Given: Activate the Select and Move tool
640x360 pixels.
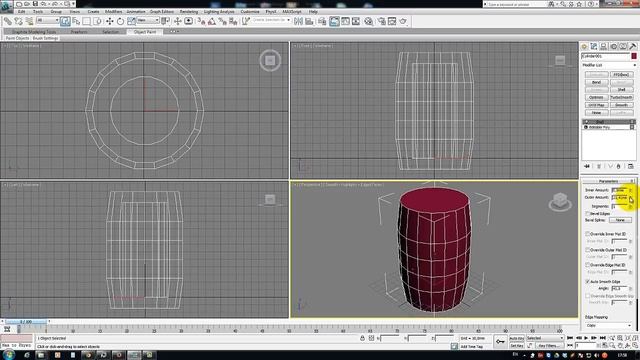Looking at the screenshot, I should coord(109,21).
